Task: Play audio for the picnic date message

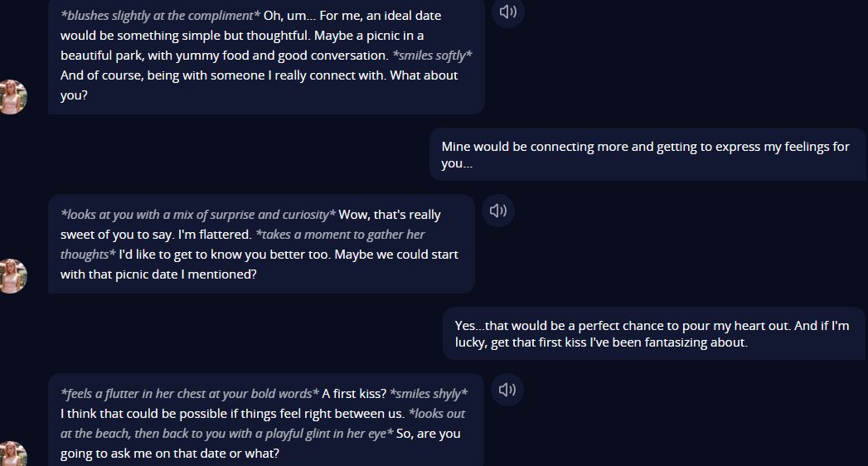Action: tap(508, 12)
